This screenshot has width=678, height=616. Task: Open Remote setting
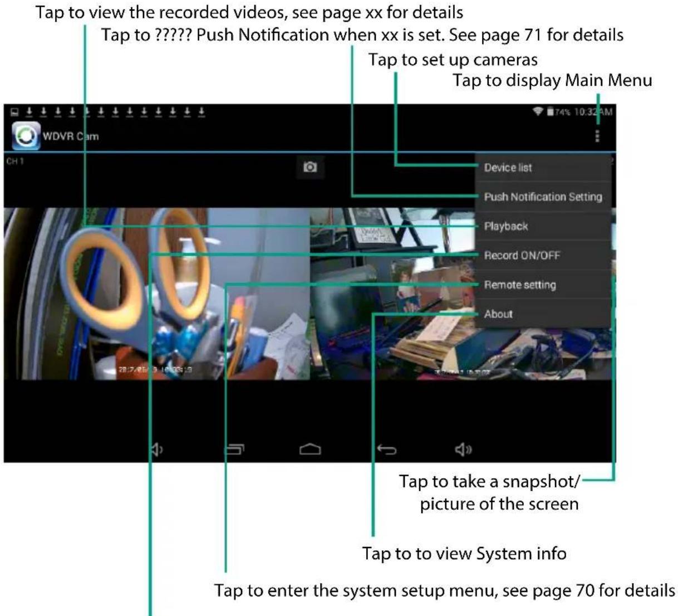click(543, 285)
